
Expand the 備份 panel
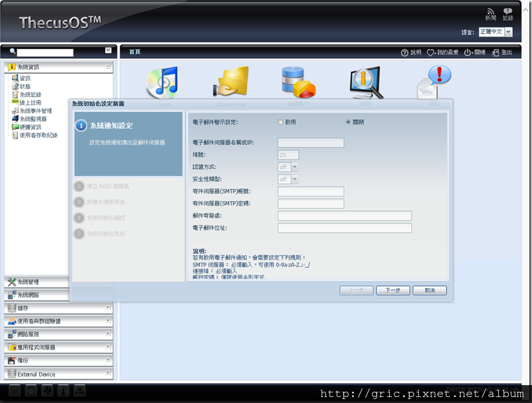pyautogui.click(x=108, y=360)
